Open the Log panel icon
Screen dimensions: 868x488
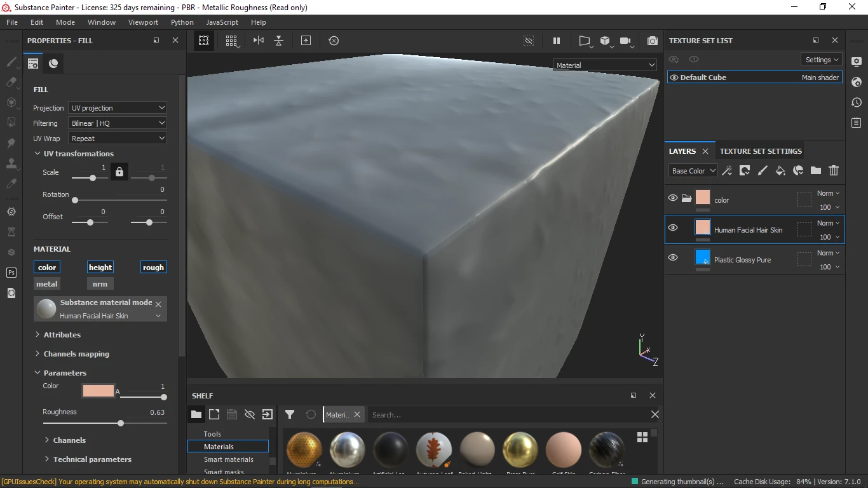[x=857, y=123]
